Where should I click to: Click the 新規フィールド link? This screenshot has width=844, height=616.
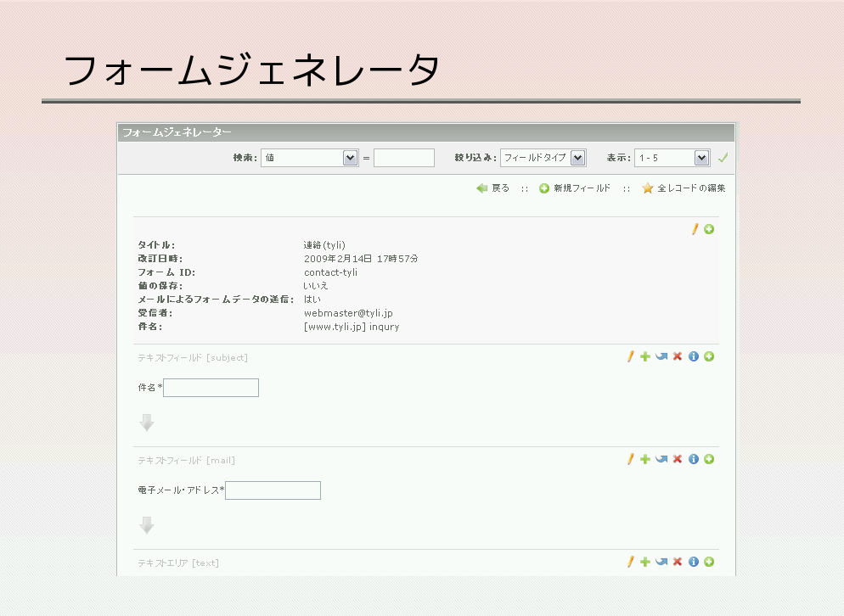pyautogui.click(x=582, y=188)
